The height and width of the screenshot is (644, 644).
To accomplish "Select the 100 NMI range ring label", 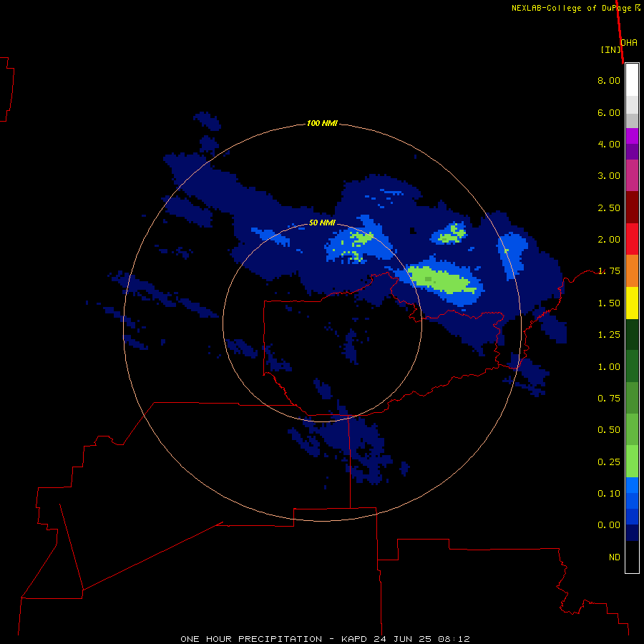I will pyautogui.click(x=322, y=123).
